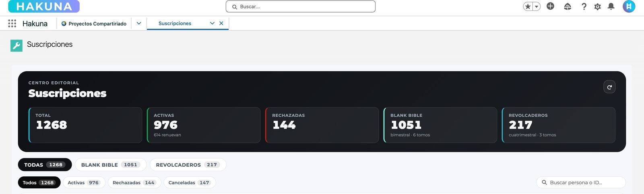Click the TOTAL 1268 stat card
This screenshot has width=644, height=194.
85,125
